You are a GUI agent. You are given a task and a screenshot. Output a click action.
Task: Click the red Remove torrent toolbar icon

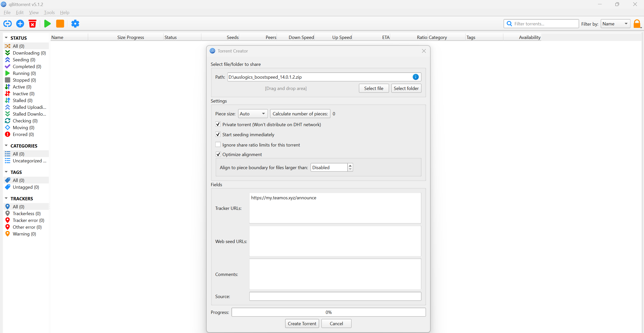click(32, 24)
